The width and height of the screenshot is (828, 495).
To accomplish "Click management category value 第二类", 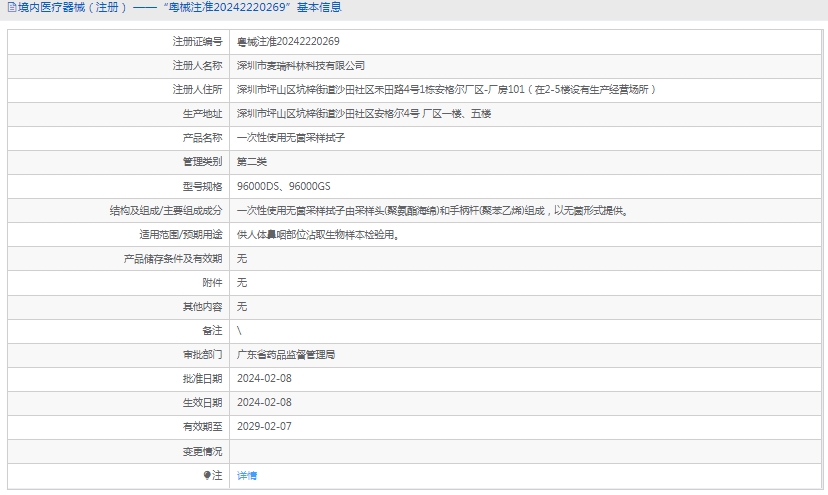I will coord(251,162).
